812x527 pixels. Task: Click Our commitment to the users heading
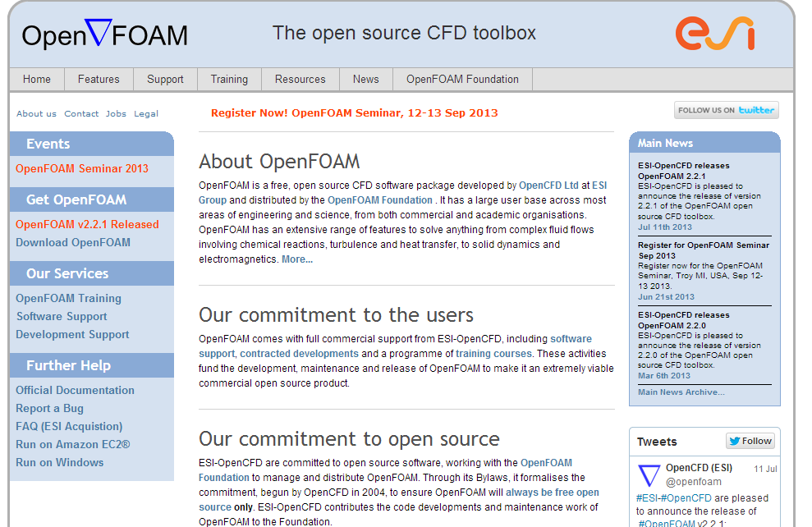coord(336,314)
